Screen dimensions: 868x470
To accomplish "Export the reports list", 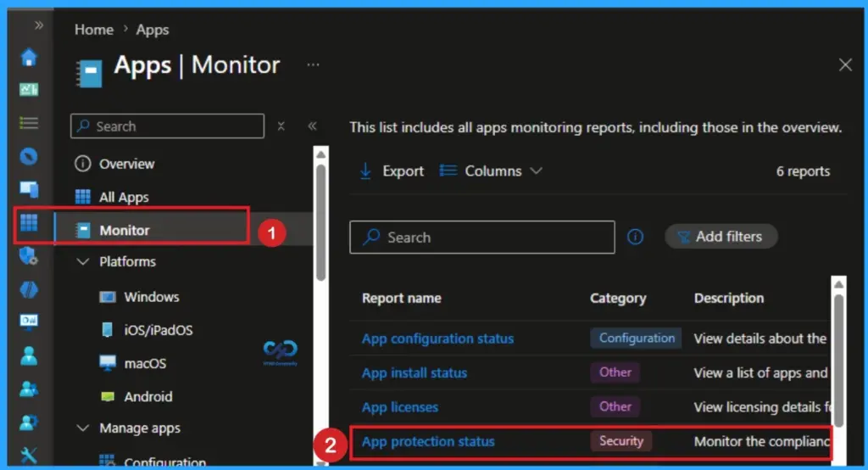I will click(392, 171).
